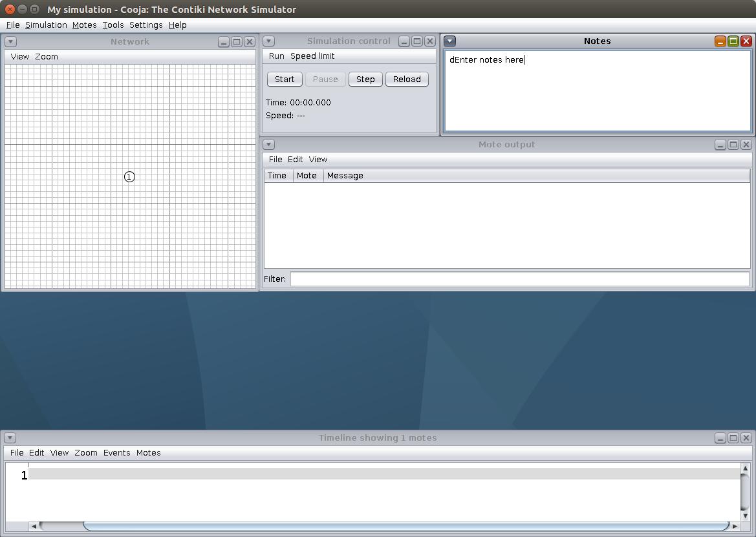
Task: Close the main Cooja application window
Action: (10, 9)
